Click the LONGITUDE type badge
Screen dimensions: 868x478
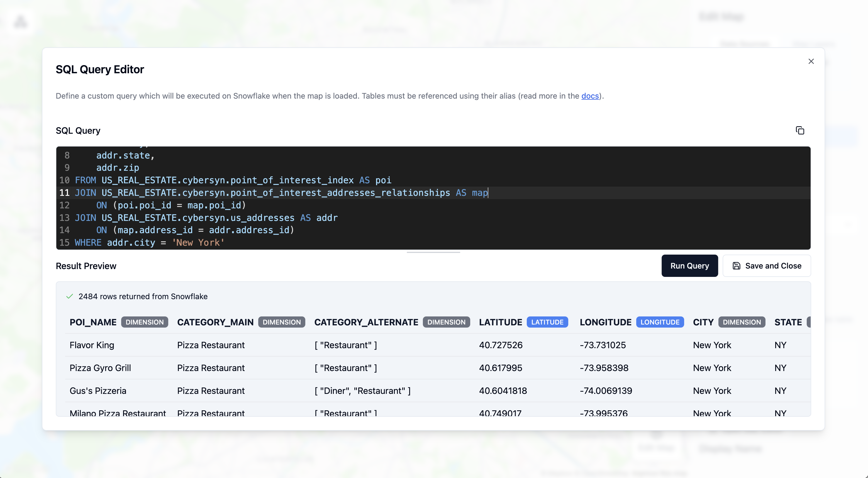coord(660,322)
